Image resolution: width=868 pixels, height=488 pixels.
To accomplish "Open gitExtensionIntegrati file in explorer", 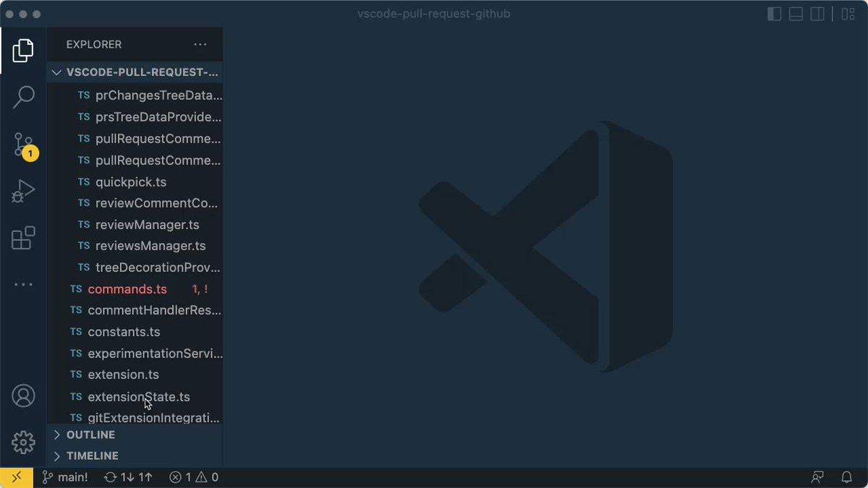I will pos(135,417).
